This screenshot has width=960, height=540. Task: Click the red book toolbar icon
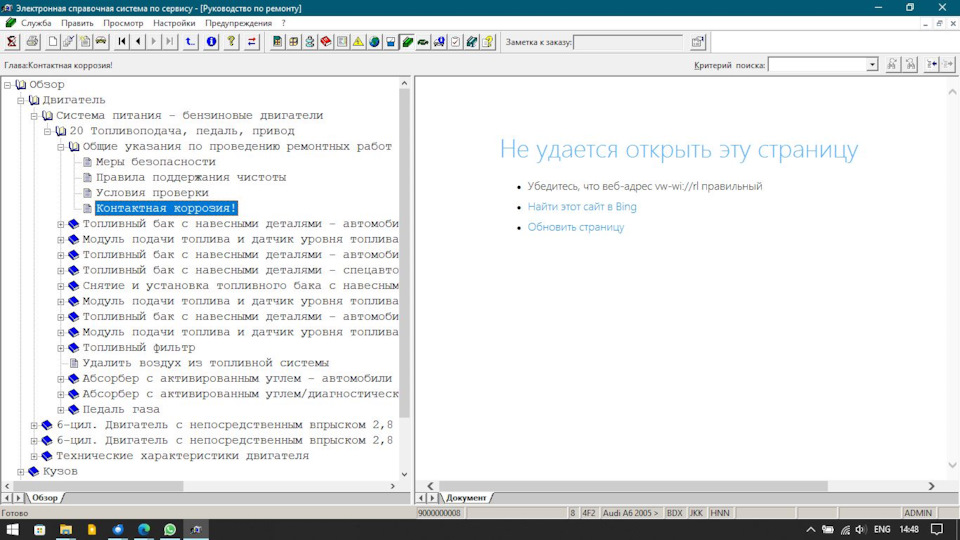[326, 41]
